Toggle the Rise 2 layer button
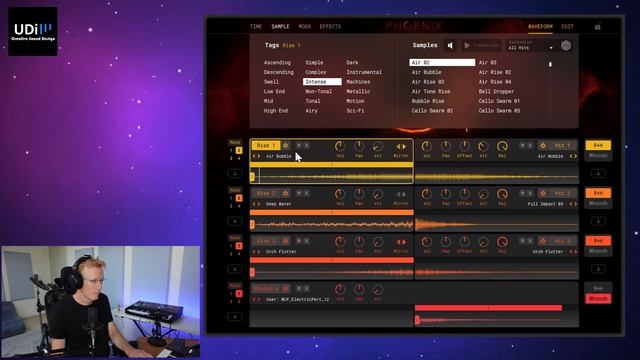Screen dimensions: 640x360 (266, 193)
